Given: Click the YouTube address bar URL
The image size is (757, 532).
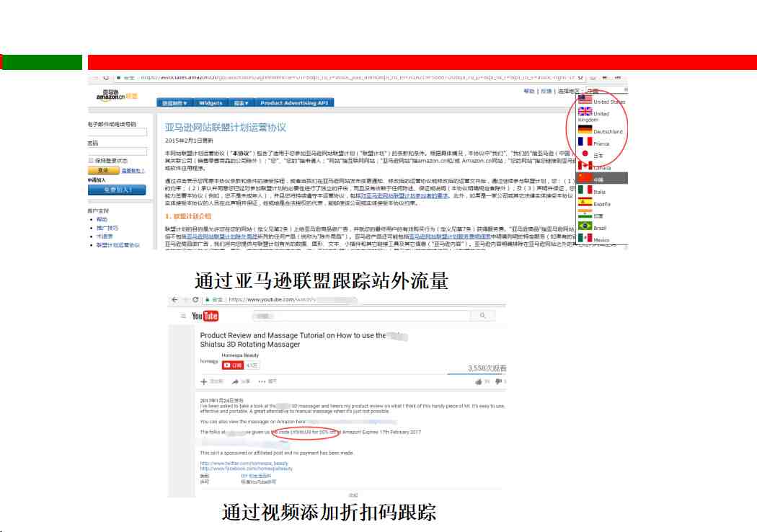Looking at the screenshot, I should [x=272, y=300].
